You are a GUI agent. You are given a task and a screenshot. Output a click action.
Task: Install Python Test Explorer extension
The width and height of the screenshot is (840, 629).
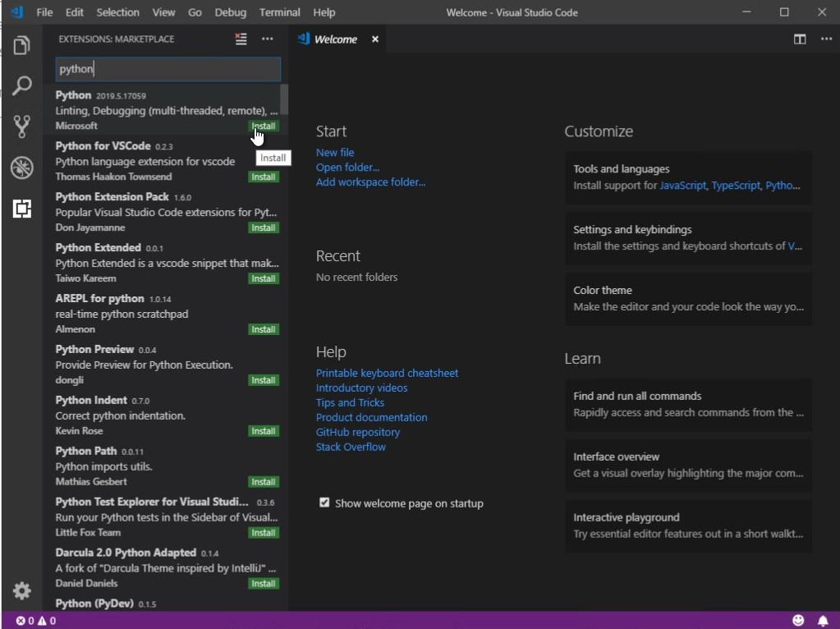click(264, 533)
